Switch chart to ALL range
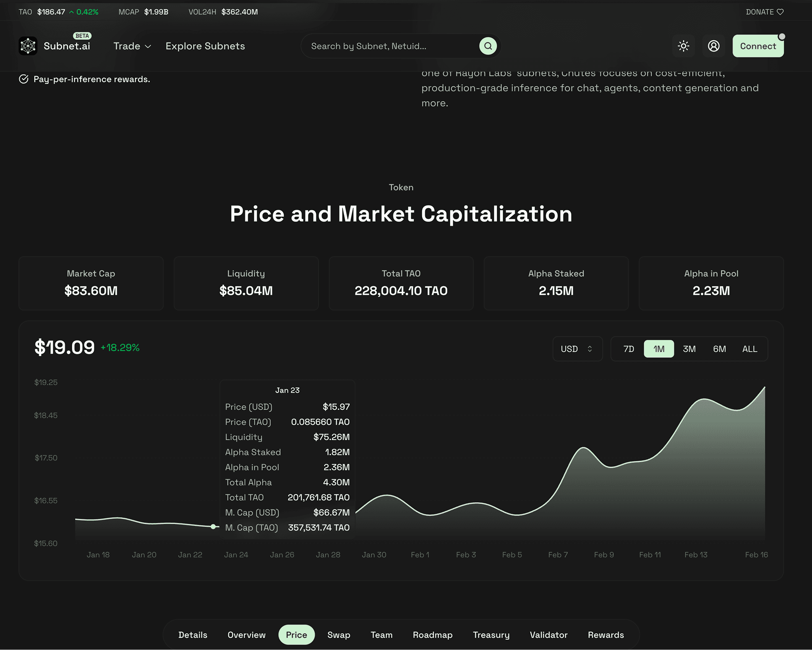Viewport: 812px width, 650px height. [x=749, y=349]
